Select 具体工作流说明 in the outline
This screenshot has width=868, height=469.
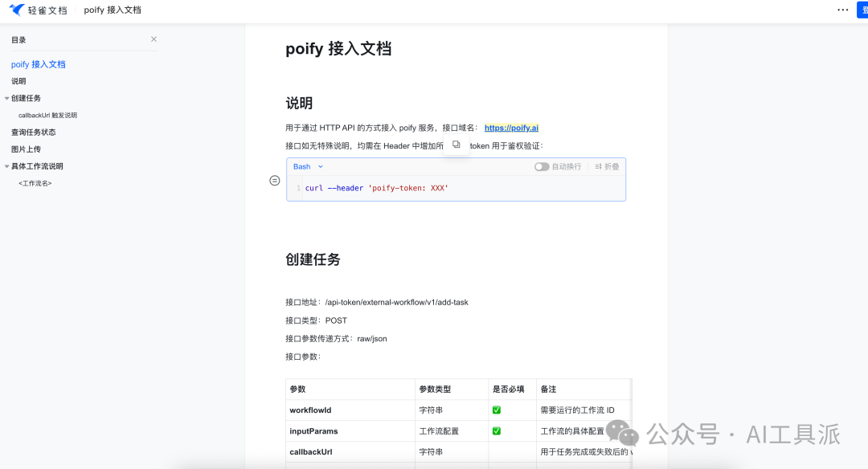(x=37, y=166)
